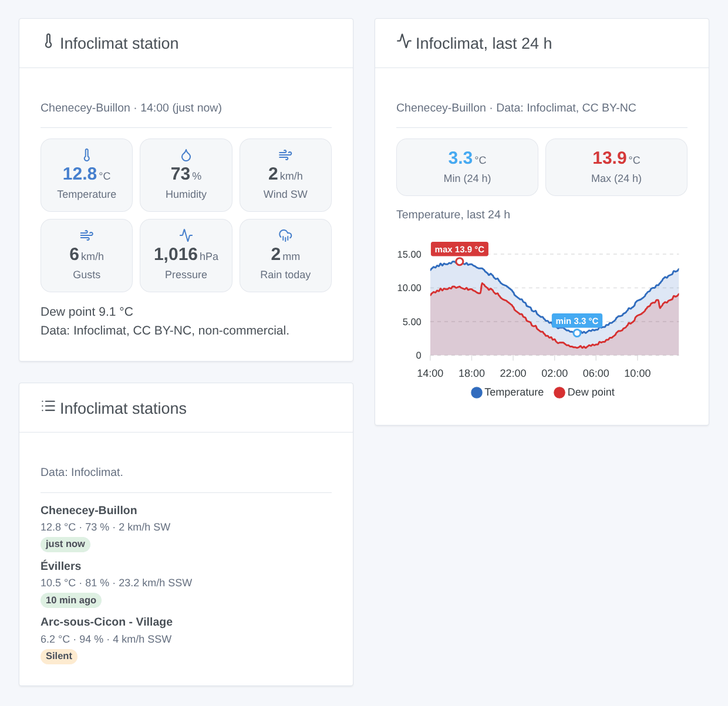The width and height of the screenshot is (728, 706).
Task: Click the thermometer icon beside Infoclimat station heading
Action: click(49, 41)
